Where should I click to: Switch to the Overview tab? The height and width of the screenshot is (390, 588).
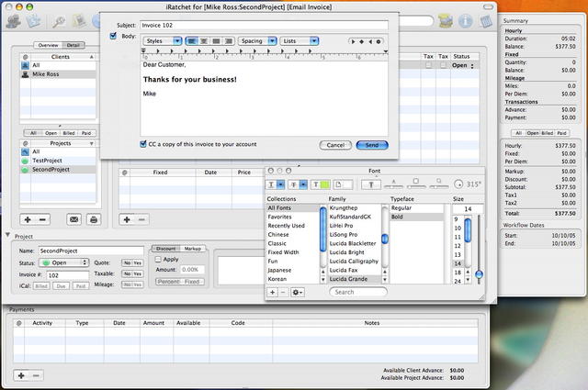(x=49, y=45)
